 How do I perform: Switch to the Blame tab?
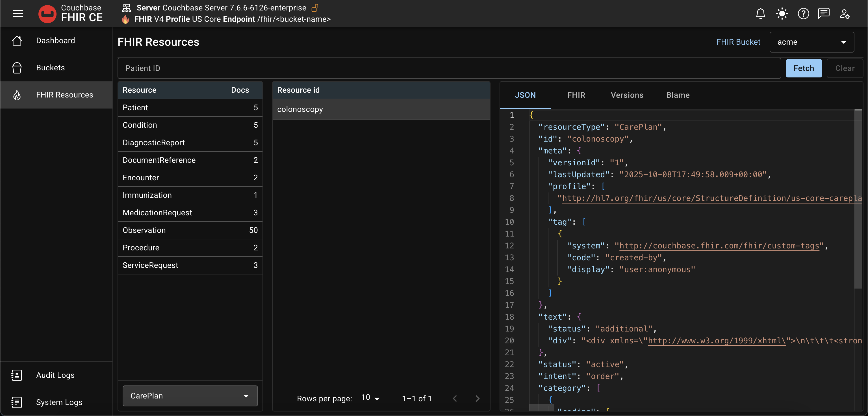tap(678, 95)
